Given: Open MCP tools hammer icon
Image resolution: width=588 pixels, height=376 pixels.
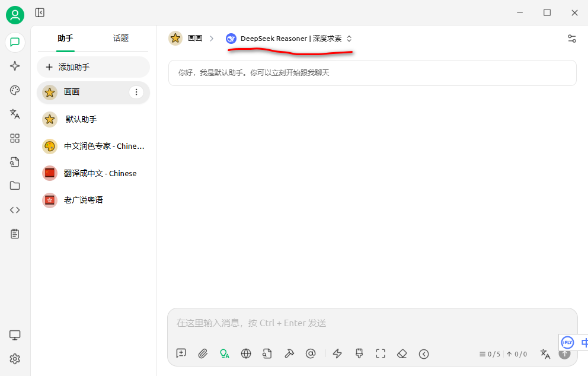Looking at the screenshot, I should [289, 353].
